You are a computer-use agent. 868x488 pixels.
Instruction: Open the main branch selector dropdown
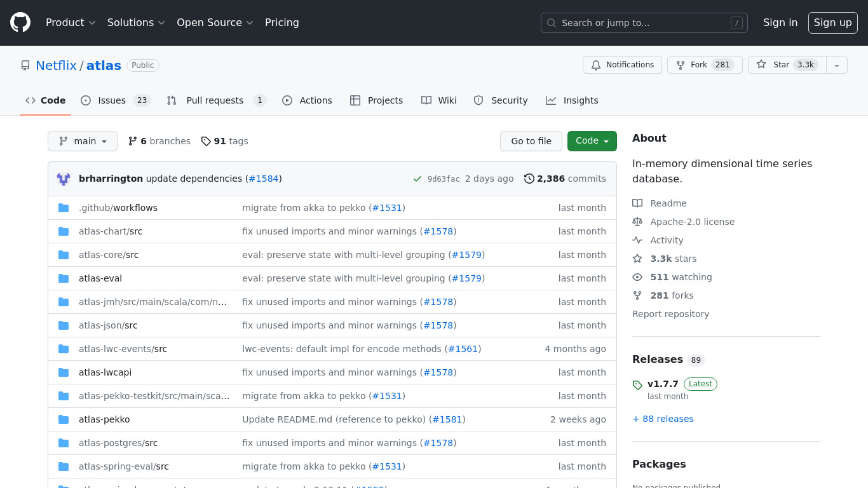[x=83, y=141]
